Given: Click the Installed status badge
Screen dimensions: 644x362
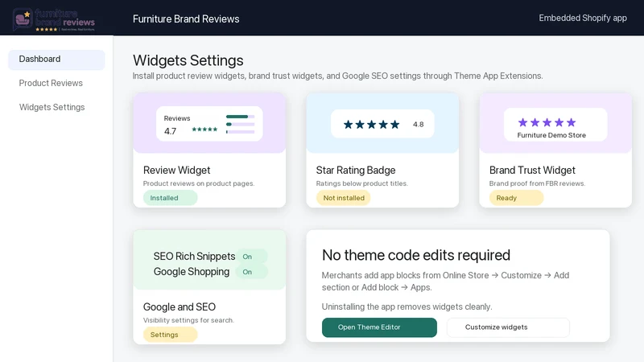Looking at the screenshot, I should [x=170, y=198].
